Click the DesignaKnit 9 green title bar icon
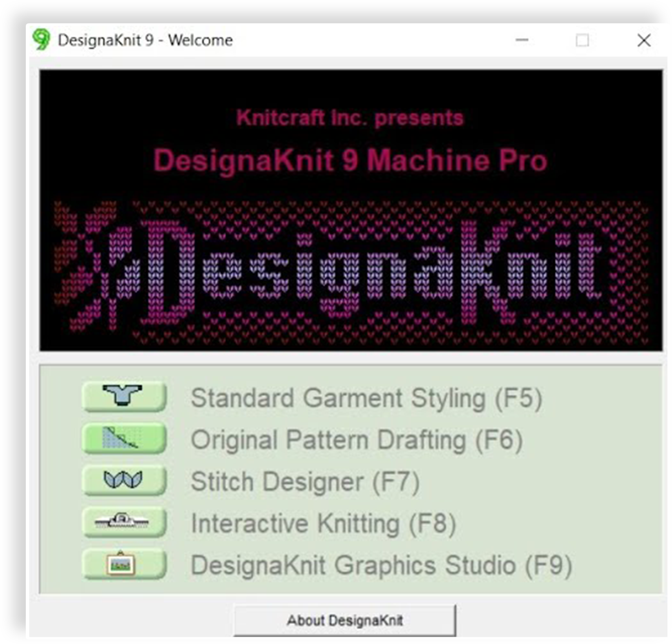Viewport: 672px width, 644px height. tap(41, 40)
